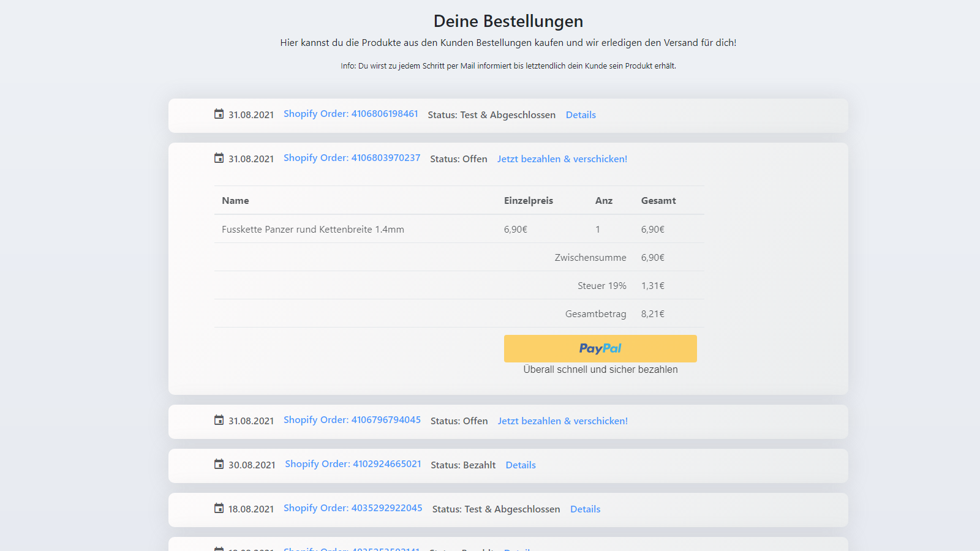
Task: Click the 'Deine Bestellungen' heading
Action: tap(508, 21)
